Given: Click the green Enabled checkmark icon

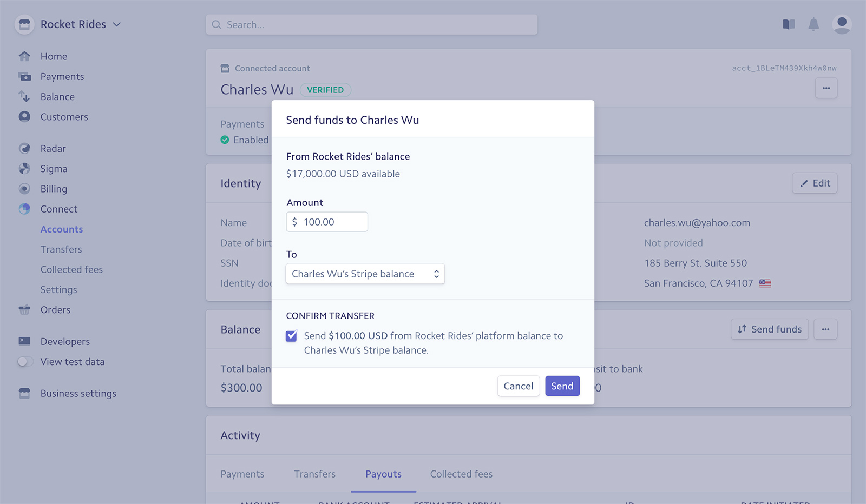Looking at the screenshot, I should point(225,140).
